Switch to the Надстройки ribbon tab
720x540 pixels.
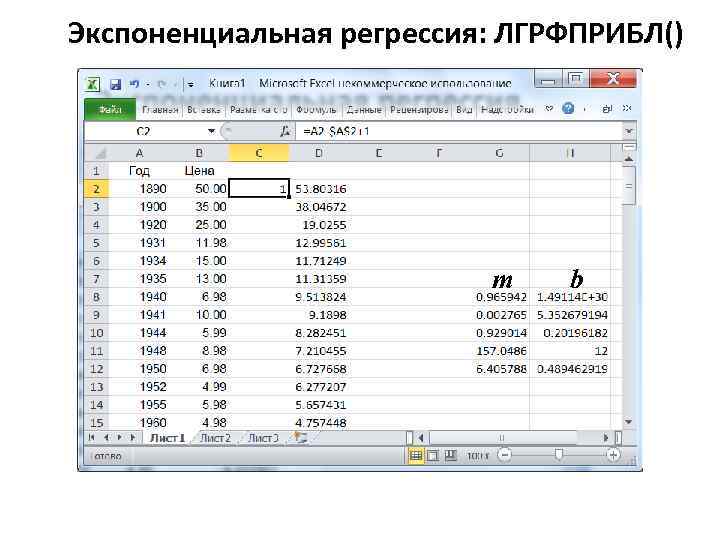507,110
